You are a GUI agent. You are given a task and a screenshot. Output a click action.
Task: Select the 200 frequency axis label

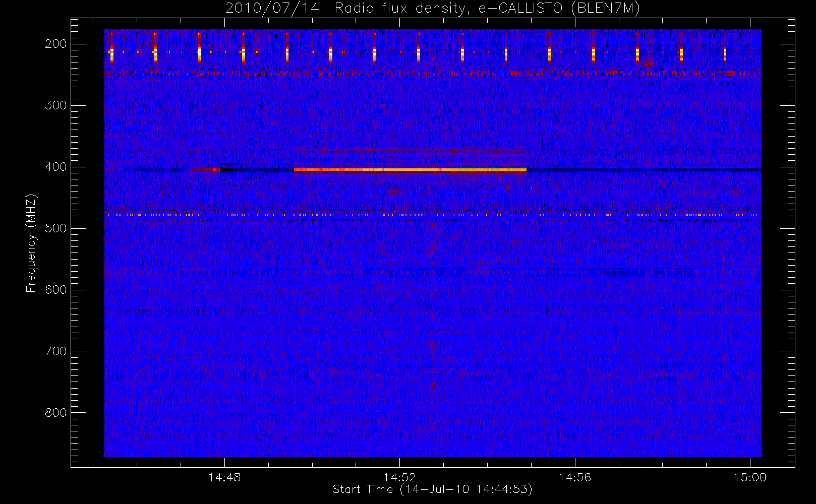(55, 44)
